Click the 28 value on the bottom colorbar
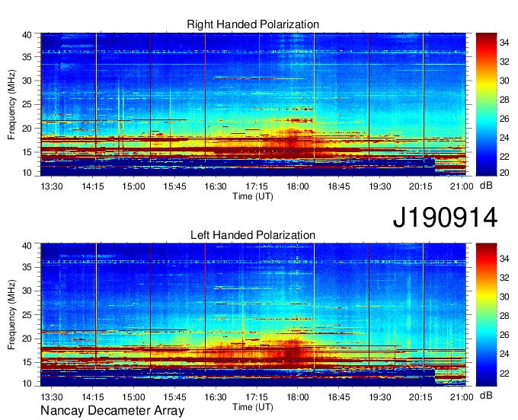Screen dimensions: 518x420 tap(504, 316)
